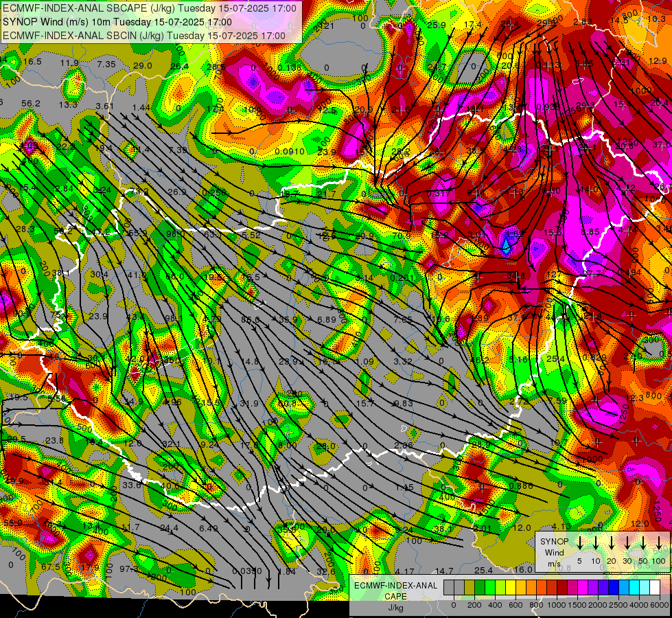Click the 2500 tick label in CAPE legend
Viewport: 672px width, 618px height.
pos(618,605)
